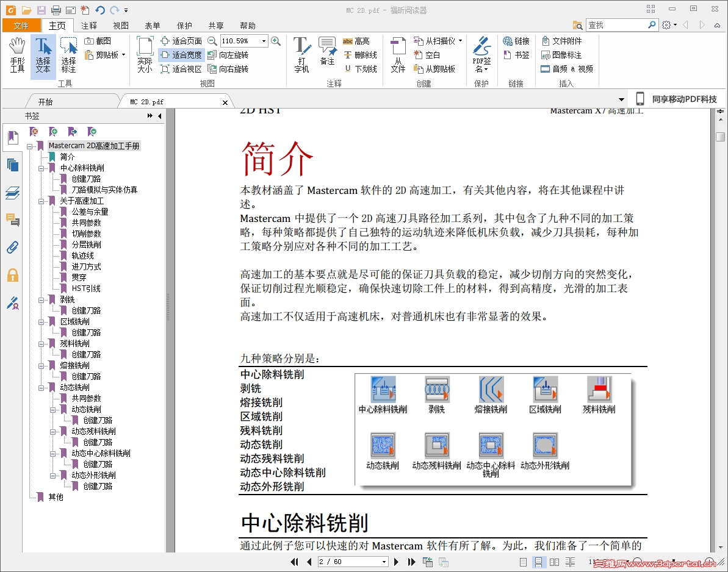Click the search (查找) input field
This screenshot has width=728, height=572.
pyautogui.click(x=616, y=25)
